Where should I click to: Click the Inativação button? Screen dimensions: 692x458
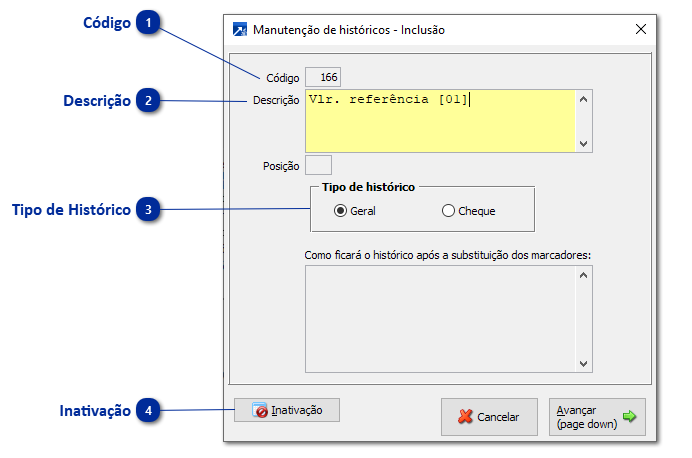tap(287, 410)
